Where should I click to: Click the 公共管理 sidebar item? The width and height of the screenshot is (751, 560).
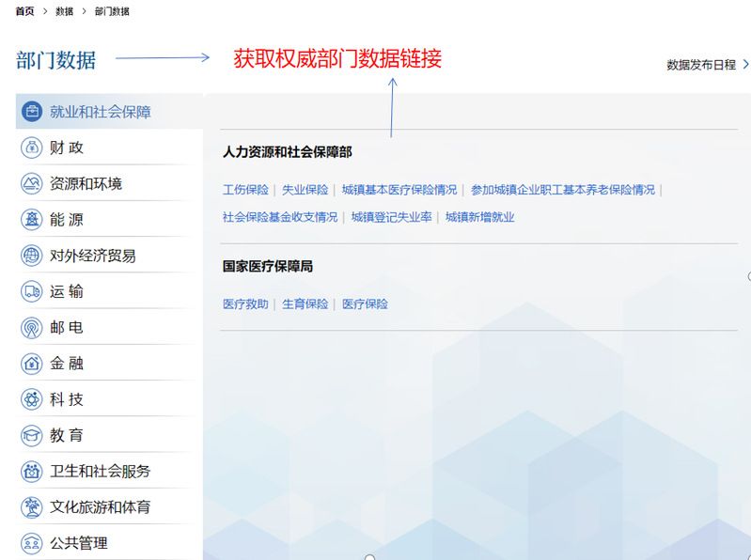pos(79,543)
